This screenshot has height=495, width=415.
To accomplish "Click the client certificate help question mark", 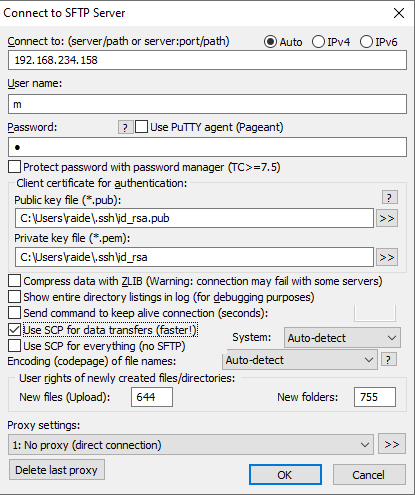I will 389,197.
